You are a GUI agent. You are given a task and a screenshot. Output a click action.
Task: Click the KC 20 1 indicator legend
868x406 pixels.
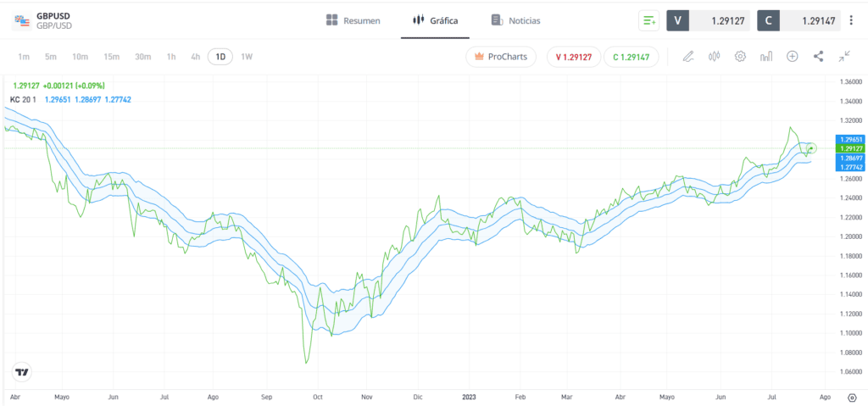click(x=23, y=99)
